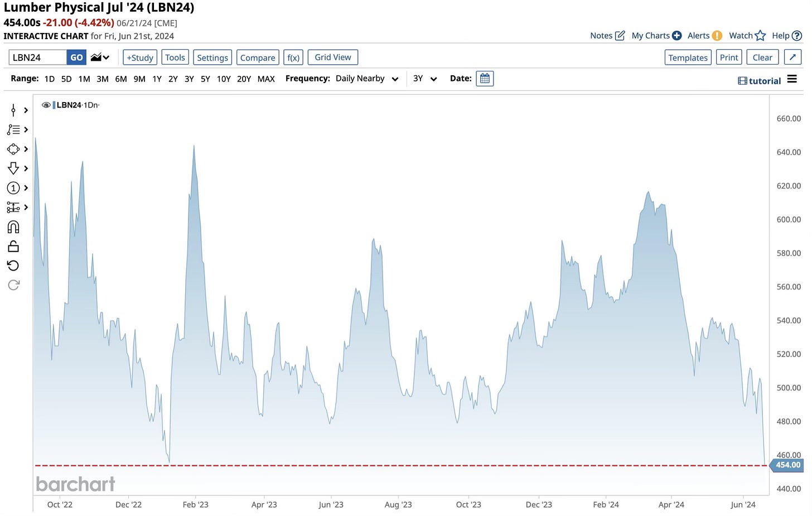Expand the arrow marker tool options
Image resolution: width=812 pixels, height=516 pixels.
(26, 168)
